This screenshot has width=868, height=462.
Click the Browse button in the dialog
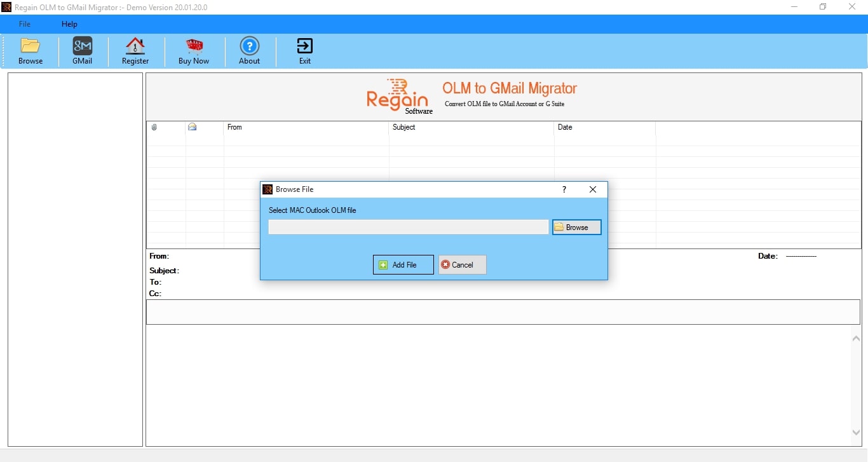click(x=576, y=227)
